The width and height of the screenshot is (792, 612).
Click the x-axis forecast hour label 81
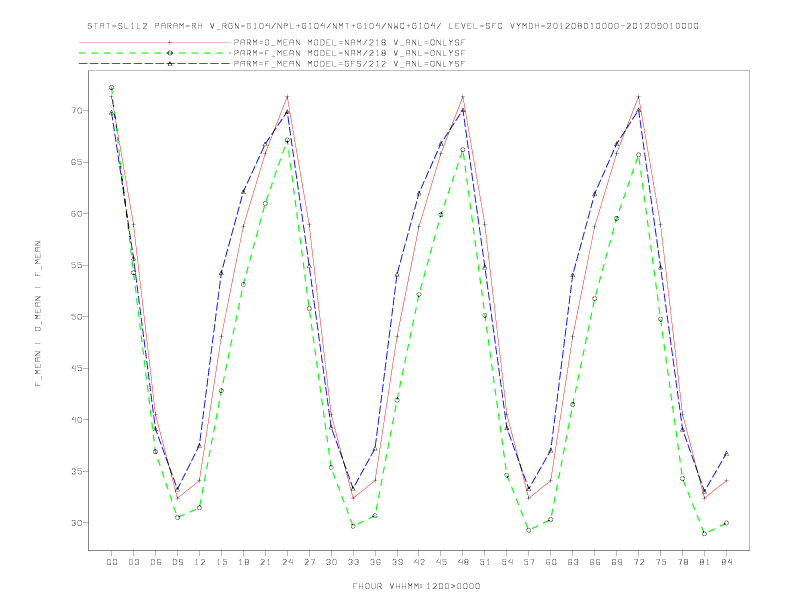point(705,562)
